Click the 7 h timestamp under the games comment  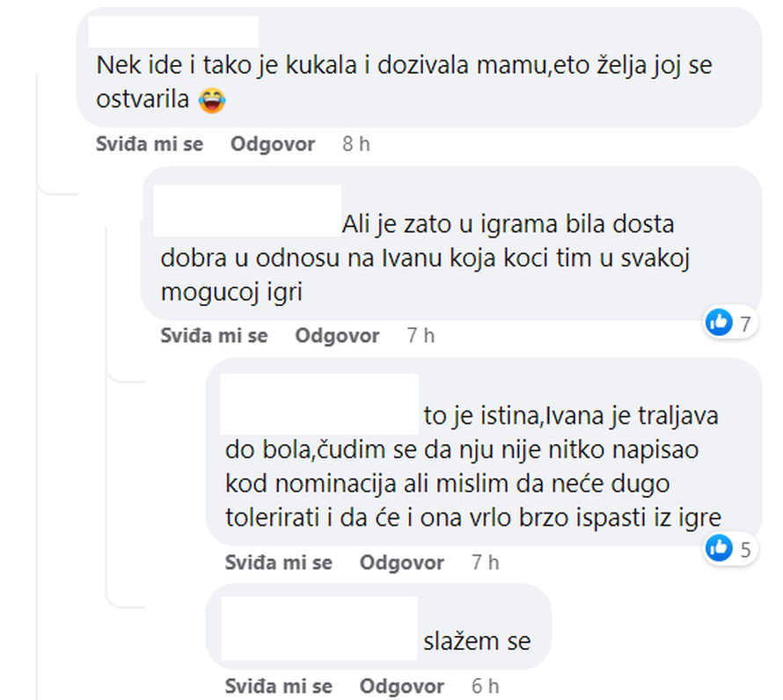click(x=419, y=335)
